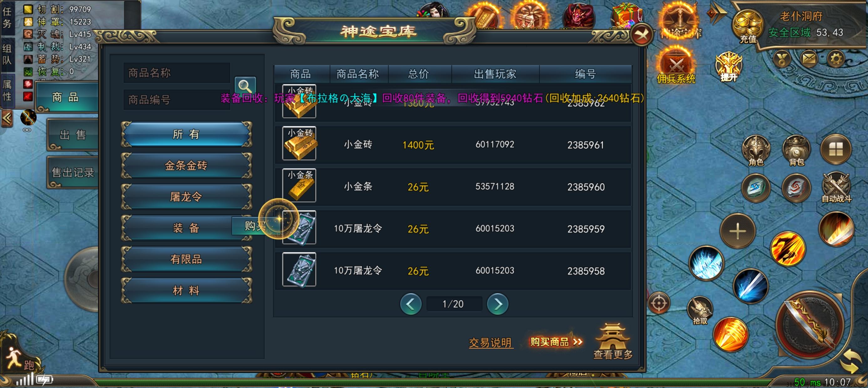Collapse the left panel arrow
This screenshot has height=388, width=868.
pyautogui.click(x=7, y=118)
